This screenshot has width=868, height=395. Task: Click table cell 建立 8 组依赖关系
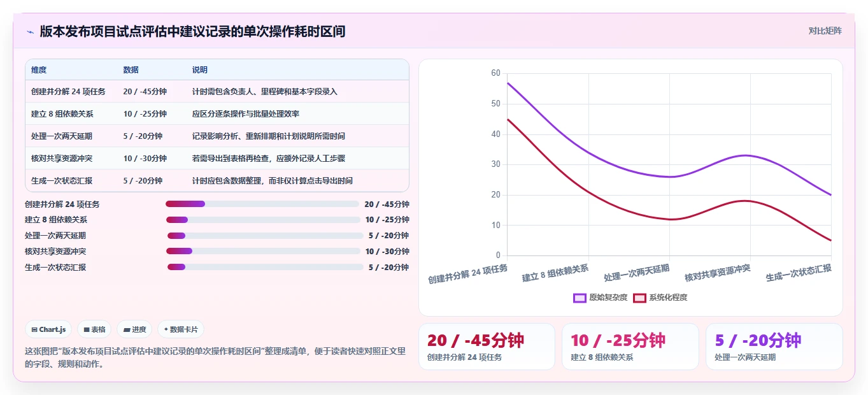tap(62, 114)
